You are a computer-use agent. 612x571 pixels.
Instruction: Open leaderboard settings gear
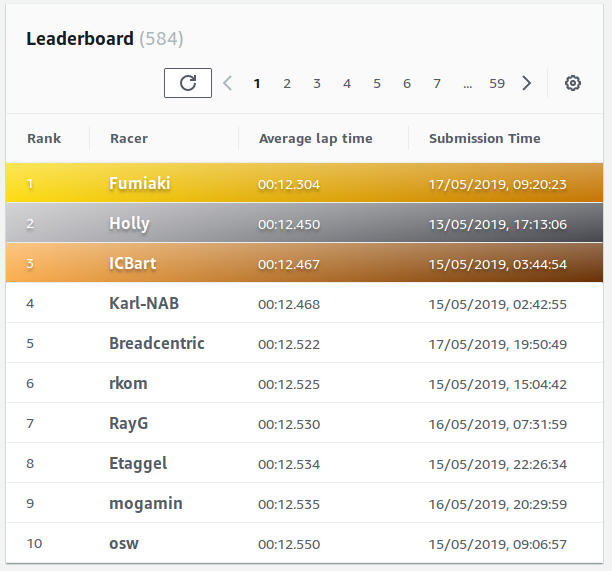coord(573,83)
